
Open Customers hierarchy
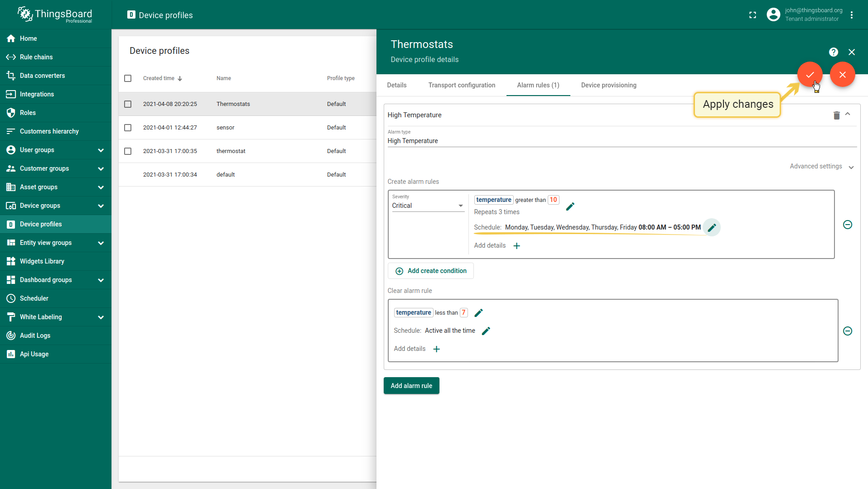(x=55, y=131)
